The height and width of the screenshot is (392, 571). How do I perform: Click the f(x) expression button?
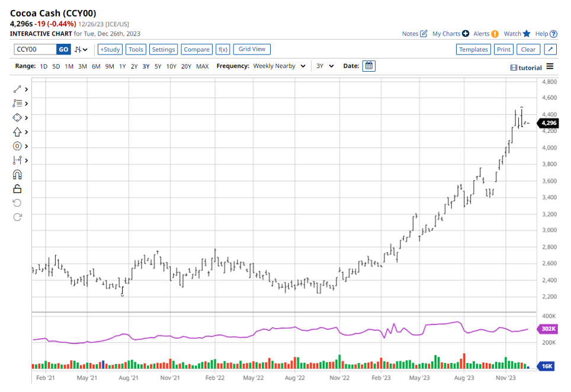[x=222, y=50]
